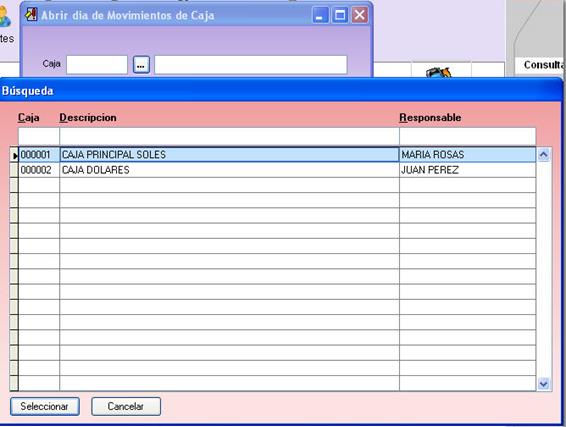566x427 pixels.
Task: Focus the Descripcion filter input field
Action: [x=229, y=136]
